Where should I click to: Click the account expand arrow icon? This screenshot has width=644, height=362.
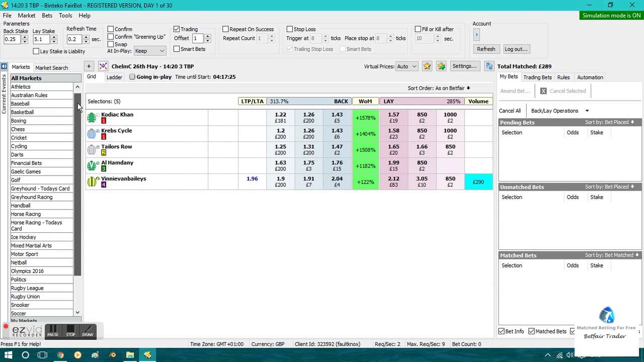tap(476, 35)
